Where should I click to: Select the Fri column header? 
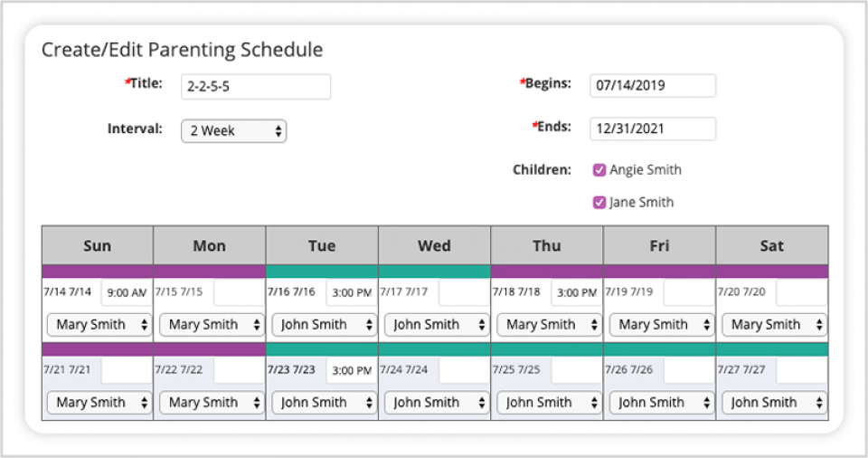pos(659,246)
